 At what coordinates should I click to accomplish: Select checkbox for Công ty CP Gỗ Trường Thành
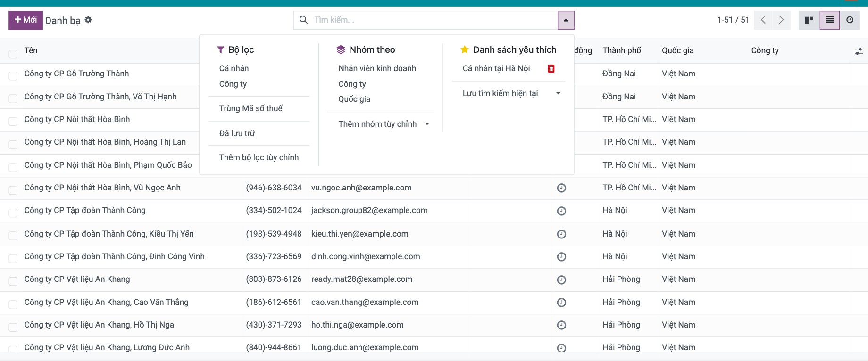coord(13,76)
